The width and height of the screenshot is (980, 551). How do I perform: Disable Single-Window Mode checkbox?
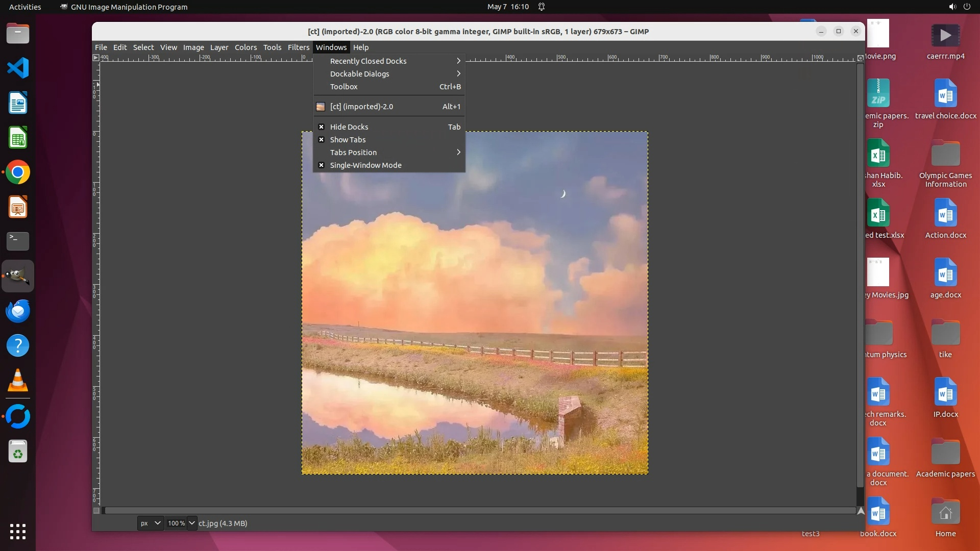[x=322, y=165]
